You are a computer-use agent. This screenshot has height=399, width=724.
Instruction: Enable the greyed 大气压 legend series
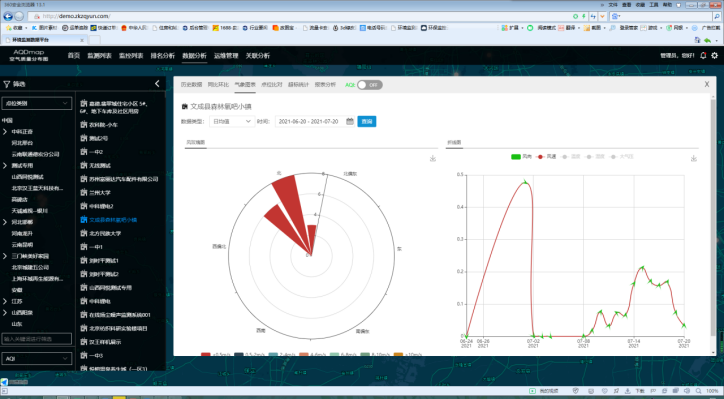click(622, 157)
